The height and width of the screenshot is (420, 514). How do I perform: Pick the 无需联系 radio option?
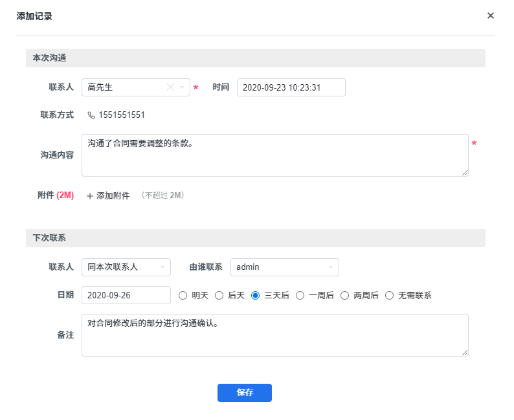pos(389,296)
